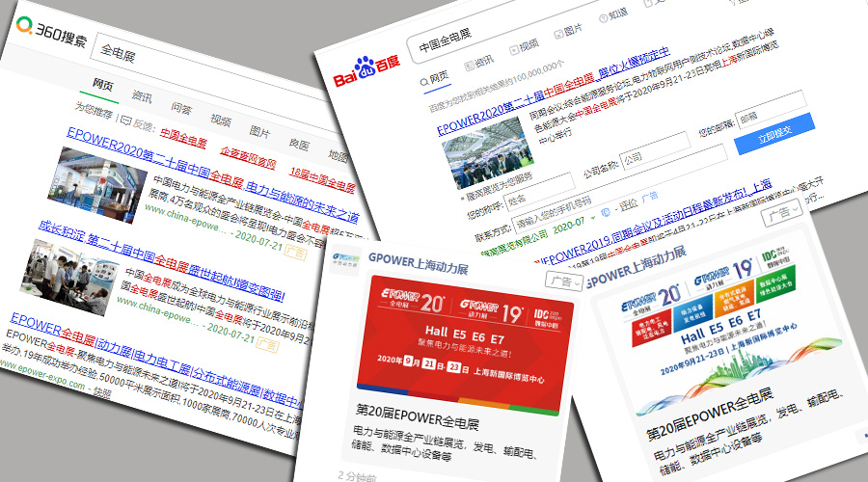Switch to Baidu 资讯 tab
The image size is (868, 482).
pyautogui.click(x=479, y=62)
